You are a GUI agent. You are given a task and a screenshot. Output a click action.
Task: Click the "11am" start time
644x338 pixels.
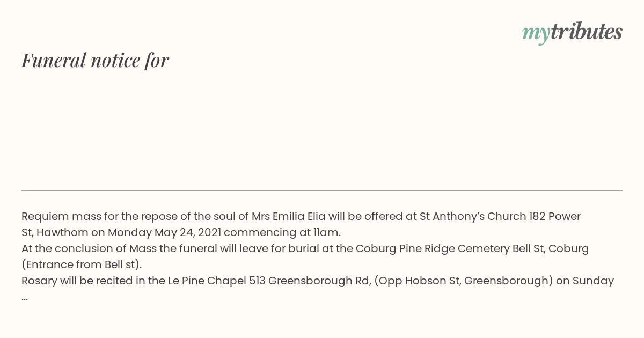coord(326,233)
